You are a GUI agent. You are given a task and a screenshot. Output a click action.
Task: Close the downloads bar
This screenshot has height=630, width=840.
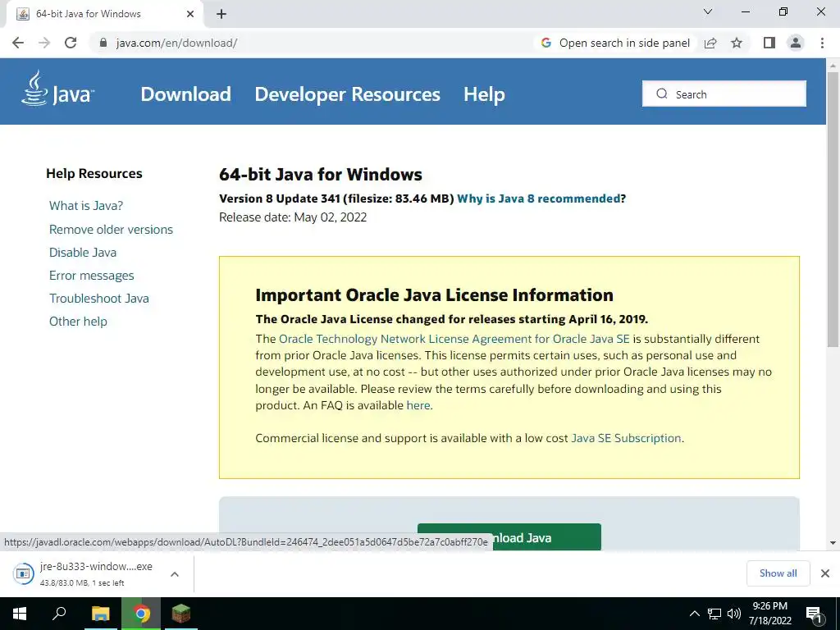pos(825,573)
